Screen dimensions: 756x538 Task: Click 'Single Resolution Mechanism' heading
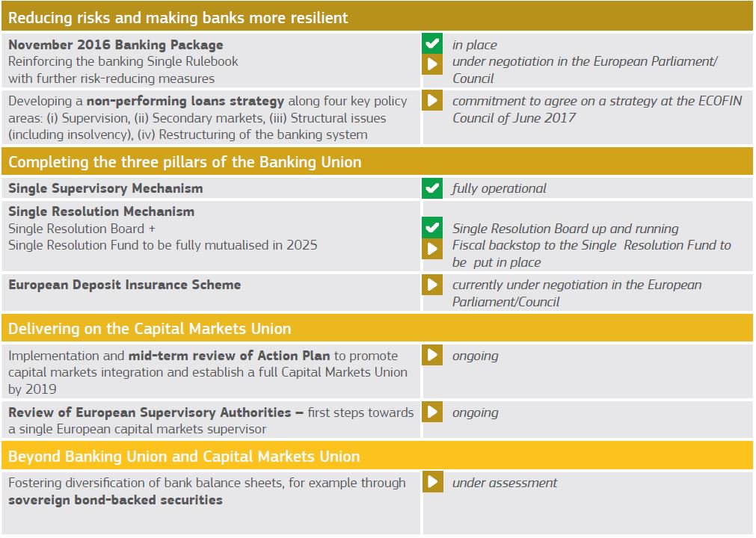point(101,211)
